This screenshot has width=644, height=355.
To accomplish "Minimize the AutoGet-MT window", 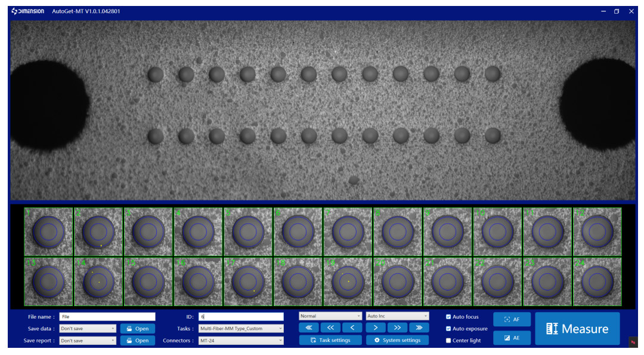I will click(603, 11).
